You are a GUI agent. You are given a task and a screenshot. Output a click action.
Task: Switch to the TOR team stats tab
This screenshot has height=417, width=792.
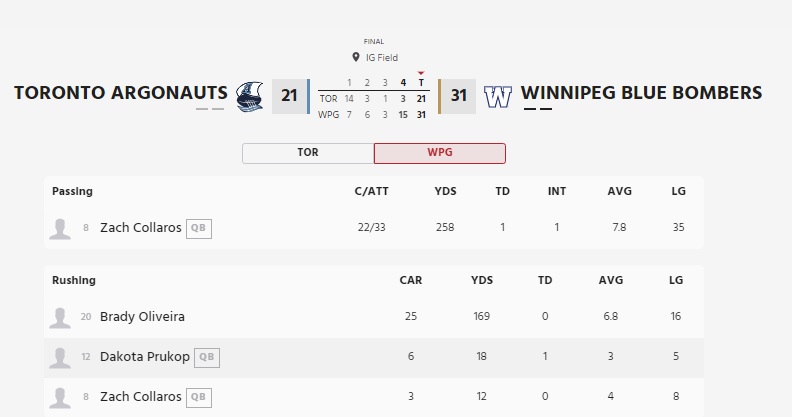click(308, 153)
